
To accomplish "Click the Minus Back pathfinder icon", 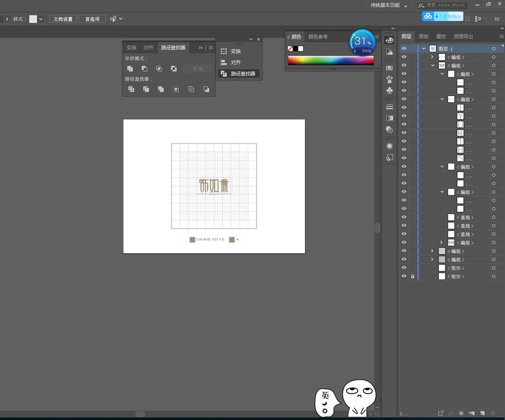I will point(206,89).
